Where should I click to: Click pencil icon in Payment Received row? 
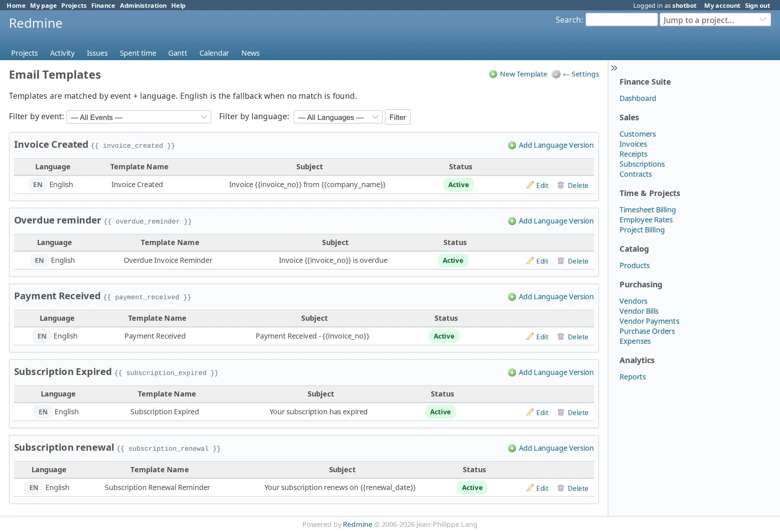(x=530, y=336)
